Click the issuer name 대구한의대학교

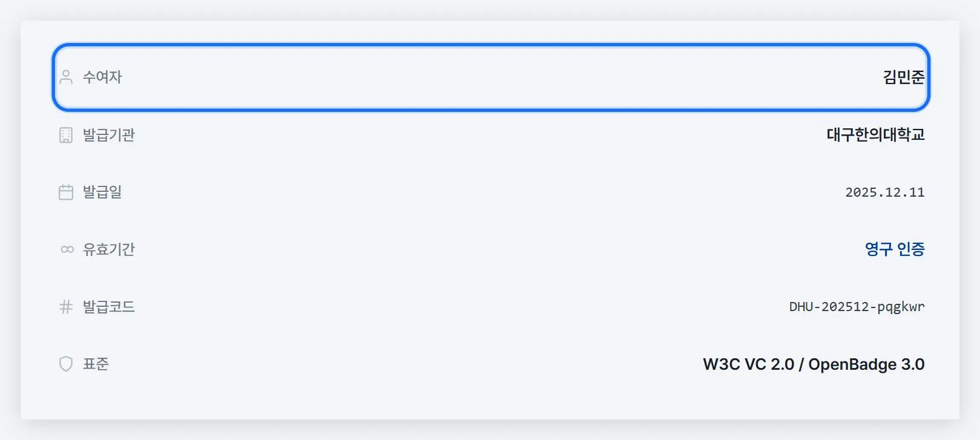click(x=875, y=134)
